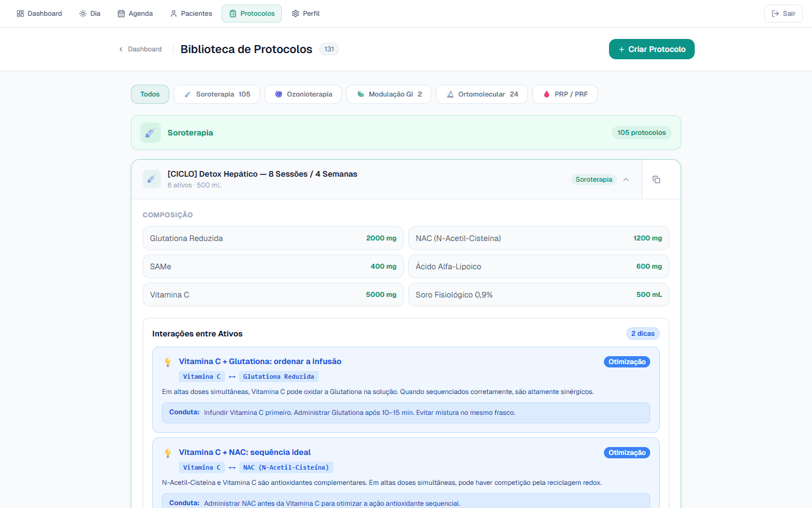Screen dimensions: 812x508
Task: Open the Vitamina C + NAC interaction title
Action: (245, 452)
